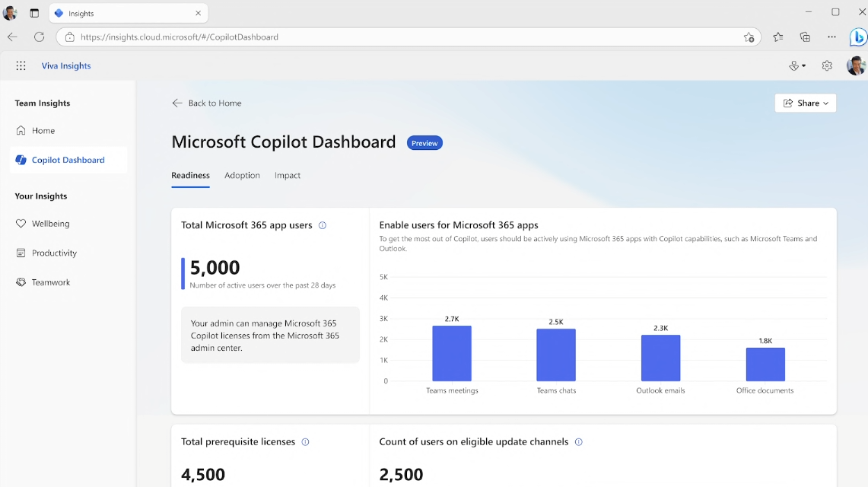Click the Productivity calendar icon
This screenshot has height=487, width=868.
click(x=21, y=253)
